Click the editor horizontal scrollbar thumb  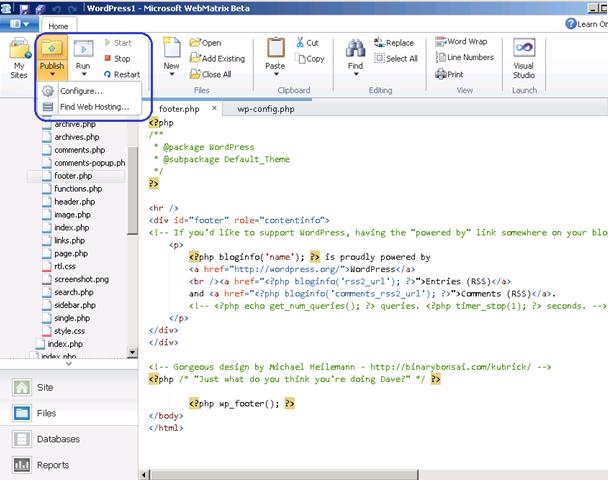point(285,475)
